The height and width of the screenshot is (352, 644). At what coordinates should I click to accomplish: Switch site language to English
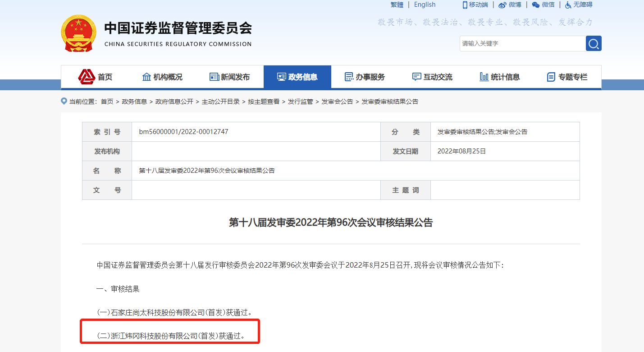(x=425, y=5)
